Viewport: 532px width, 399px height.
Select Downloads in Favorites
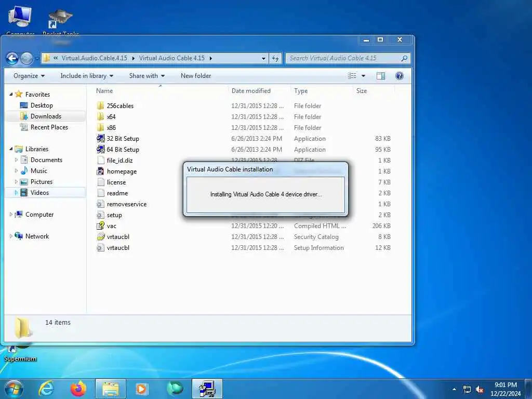(46, 116)
